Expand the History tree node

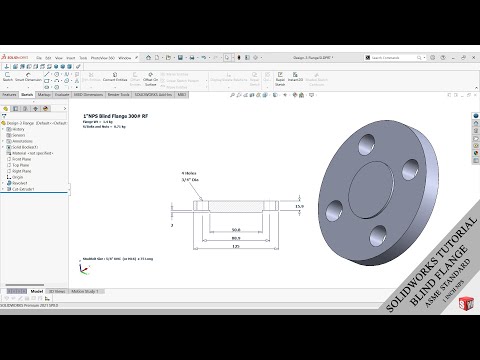[3, 129]
